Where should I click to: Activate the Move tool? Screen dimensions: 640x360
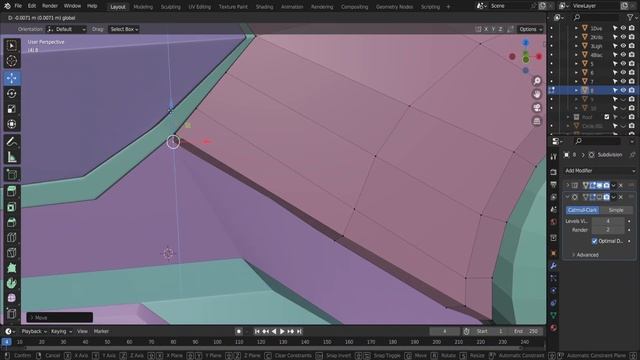point(11,78)
